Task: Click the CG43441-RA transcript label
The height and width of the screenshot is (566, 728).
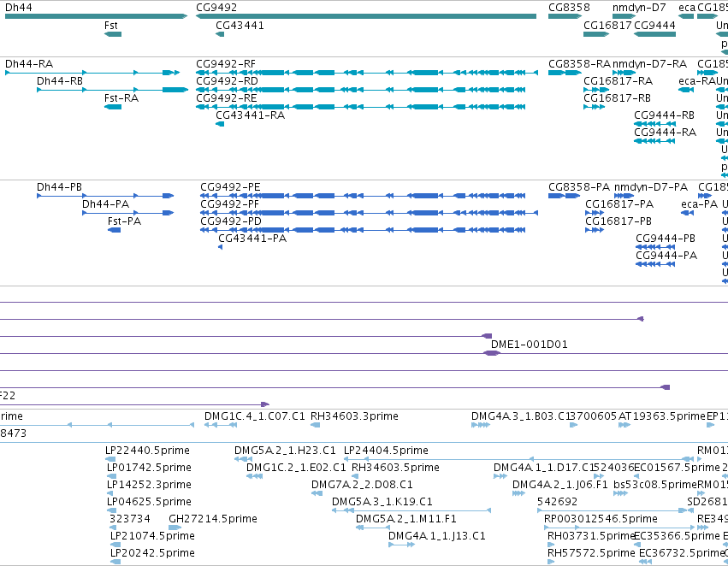Action: [x=251, y=115]
